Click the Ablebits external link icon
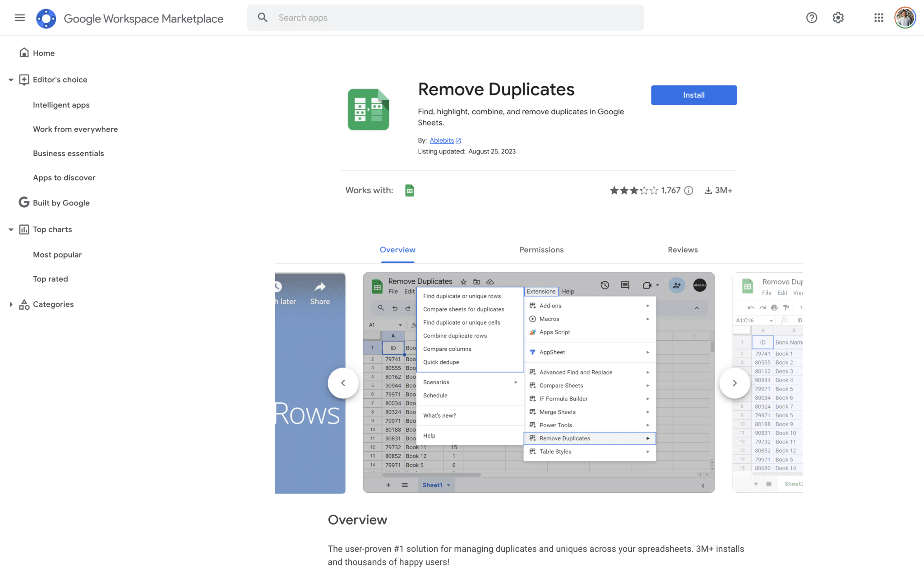The image size is (924, 578). pos(458,141)
